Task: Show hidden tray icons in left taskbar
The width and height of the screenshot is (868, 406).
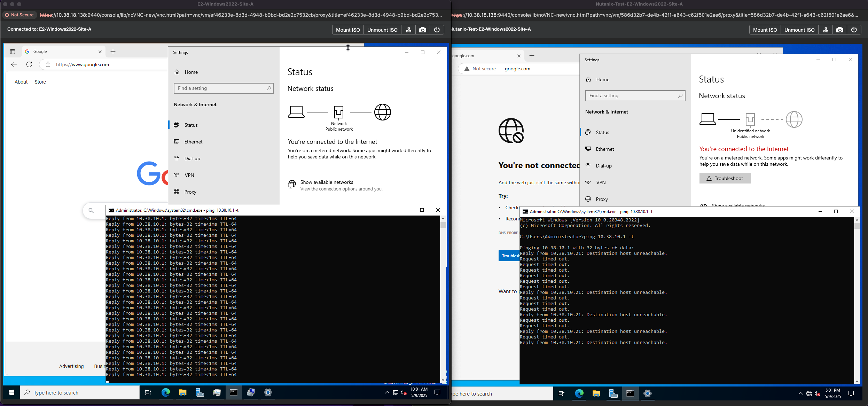Action: pos(387,392)
